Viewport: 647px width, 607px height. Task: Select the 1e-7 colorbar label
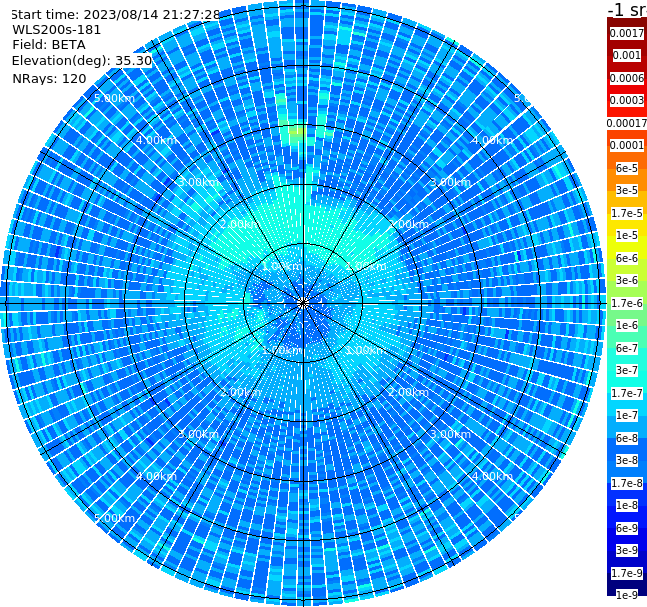tap(626, 415)
